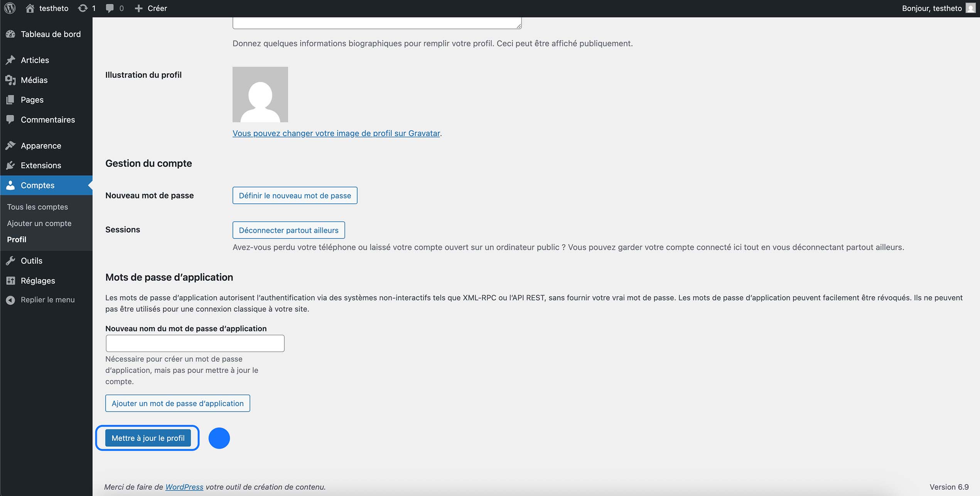Screen dimensions: 980x496
Task: Click the application password name field
Action: pos(194,343)
